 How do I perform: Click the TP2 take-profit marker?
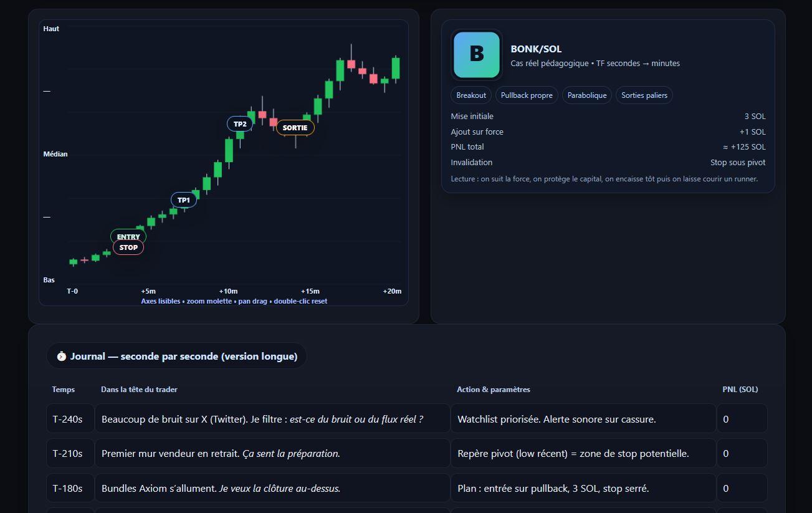pyautogui.click(x=240, y=124)
